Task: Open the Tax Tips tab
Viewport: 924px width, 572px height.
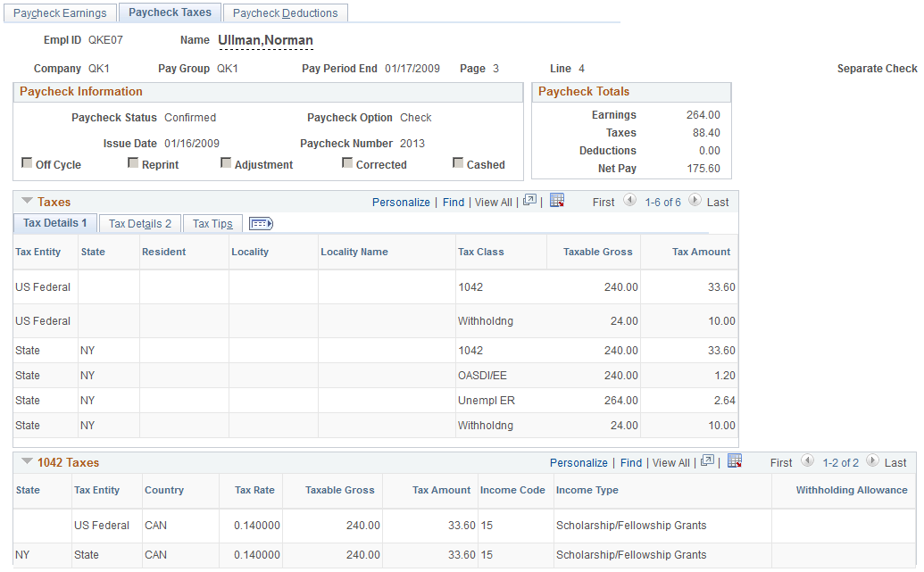Action: point(212,224)
